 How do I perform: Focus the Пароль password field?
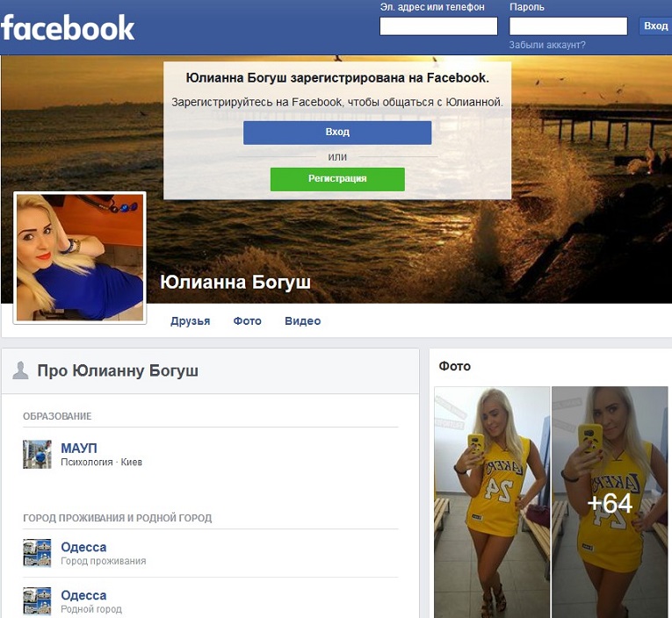(568, 26)
